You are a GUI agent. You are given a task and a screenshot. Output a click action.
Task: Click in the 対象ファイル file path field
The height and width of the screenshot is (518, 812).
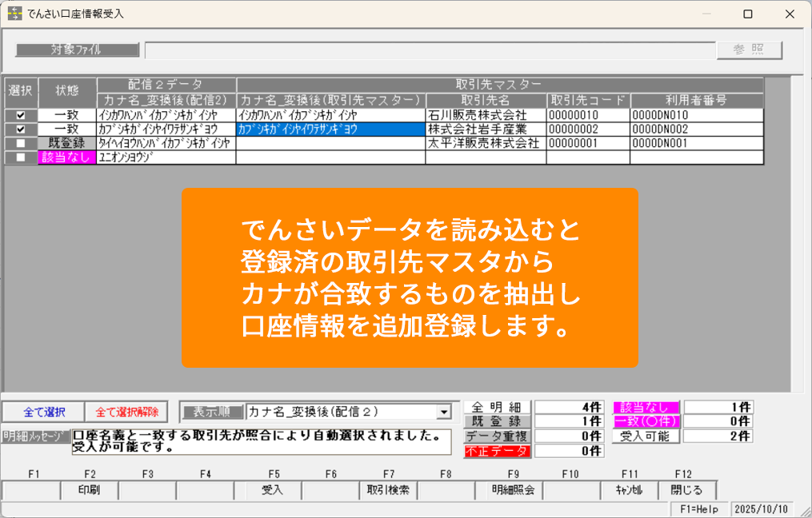click(429, 50)
